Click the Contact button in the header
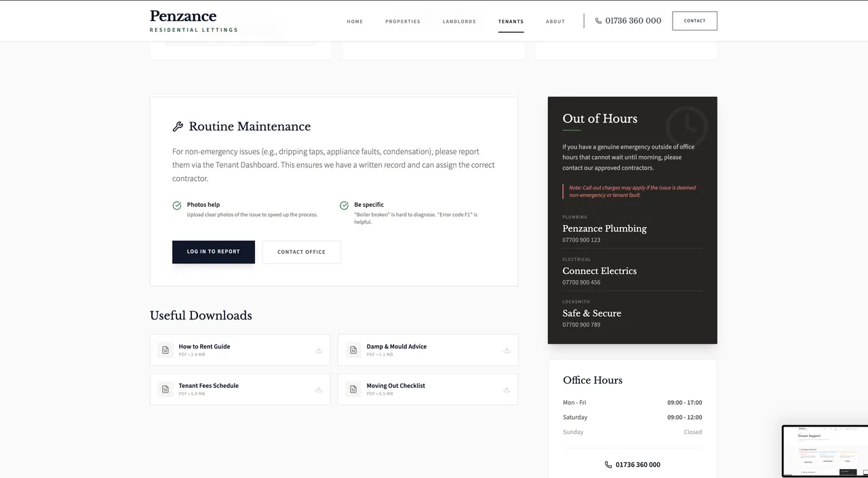The height and width of the screenshot is (478, 868). pyautogui.click(x=694, y=21)
